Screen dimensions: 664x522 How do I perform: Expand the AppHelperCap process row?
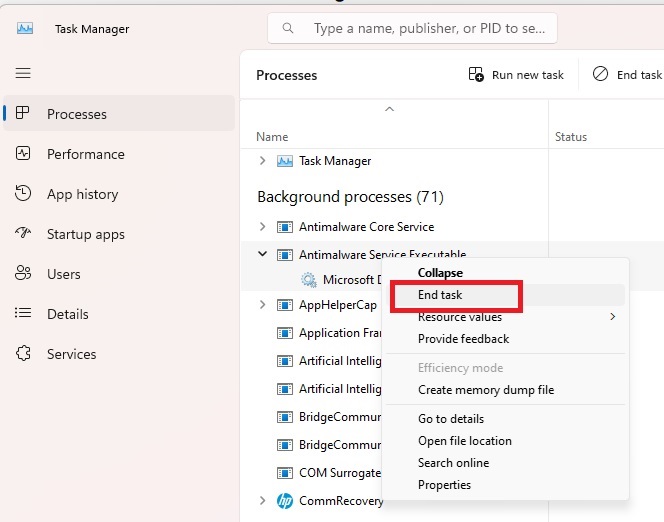(263, 305)
